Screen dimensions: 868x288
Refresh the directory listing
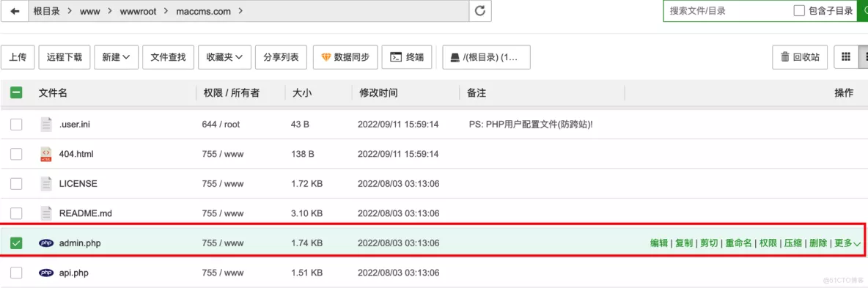[x=480, y=11]
